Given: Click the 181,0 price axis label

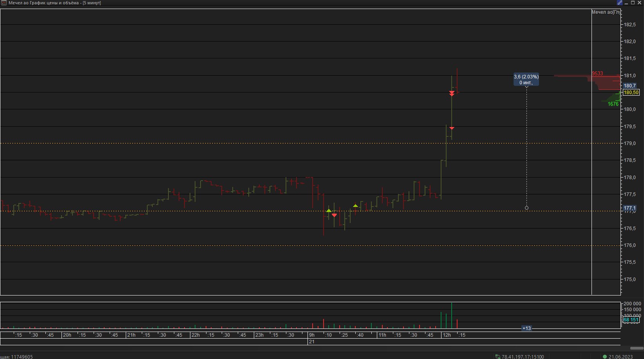Looking at the screenshot, I should point(630,76).
